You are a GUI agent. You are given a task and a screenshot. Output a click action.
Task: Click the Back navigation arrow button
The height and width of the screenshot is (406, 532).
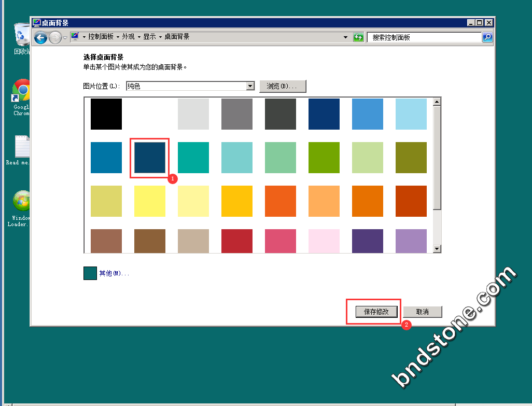[x=41, y=37]
